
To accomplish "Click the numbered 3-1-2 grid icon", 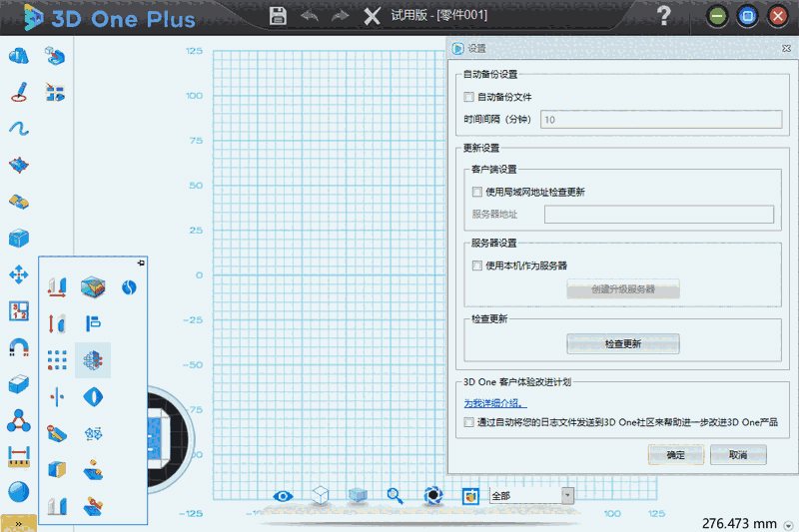I will coord(19,310).
